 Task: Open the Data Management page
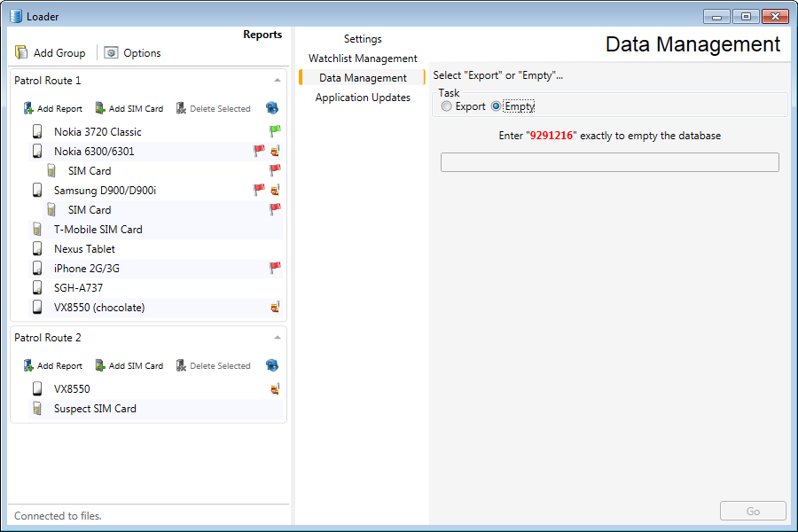click(x=363, y=77)
